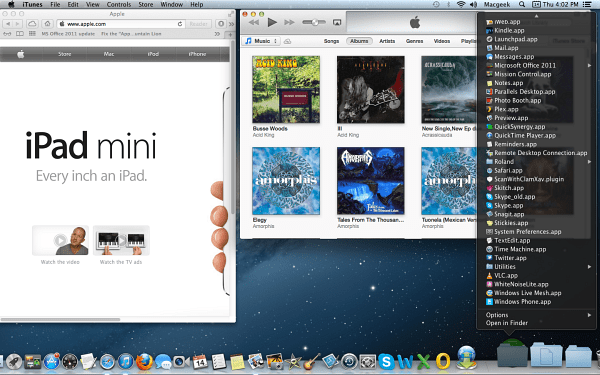Open the App Store from Dock
This screenshot has width=600, height=375.
coord(51,361)
